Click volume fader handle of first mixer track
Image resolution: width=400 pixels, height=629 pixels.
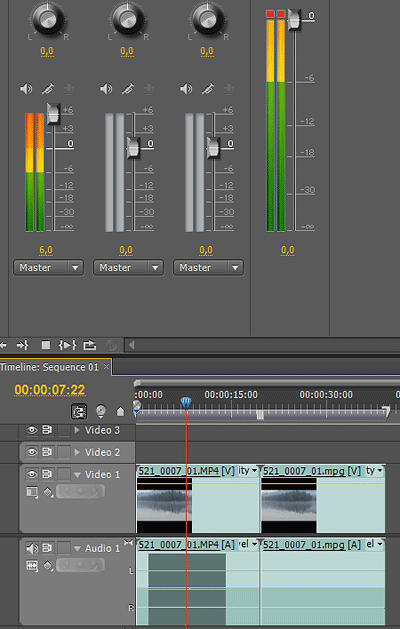pyautogui.click(x=53, y=114)
